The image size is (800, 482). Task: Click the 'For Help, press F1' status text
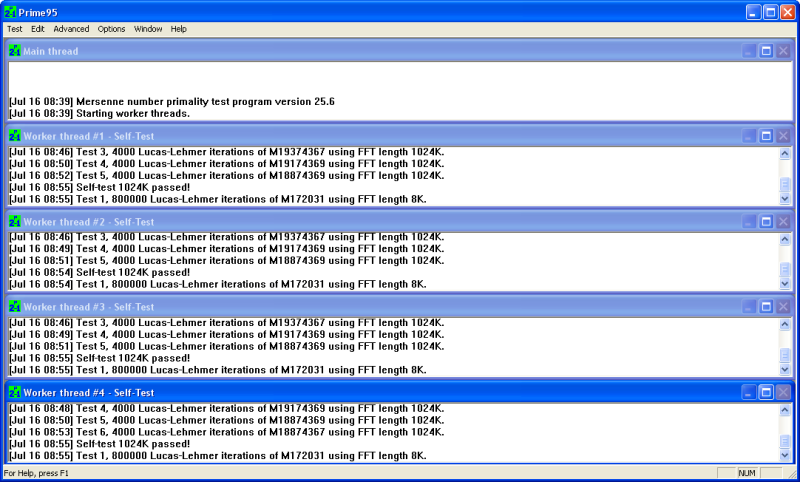[x=36, y=473]
